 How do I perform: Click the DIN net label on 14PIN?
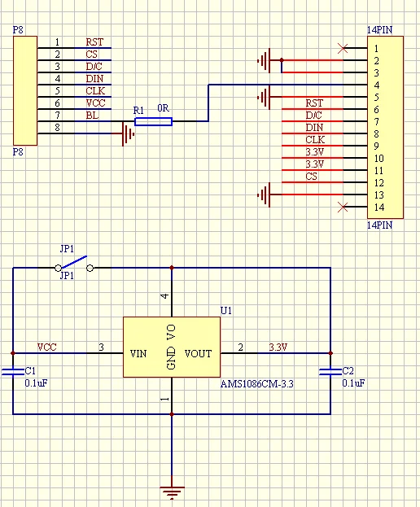pyautogui.click(x=314, y=128)
